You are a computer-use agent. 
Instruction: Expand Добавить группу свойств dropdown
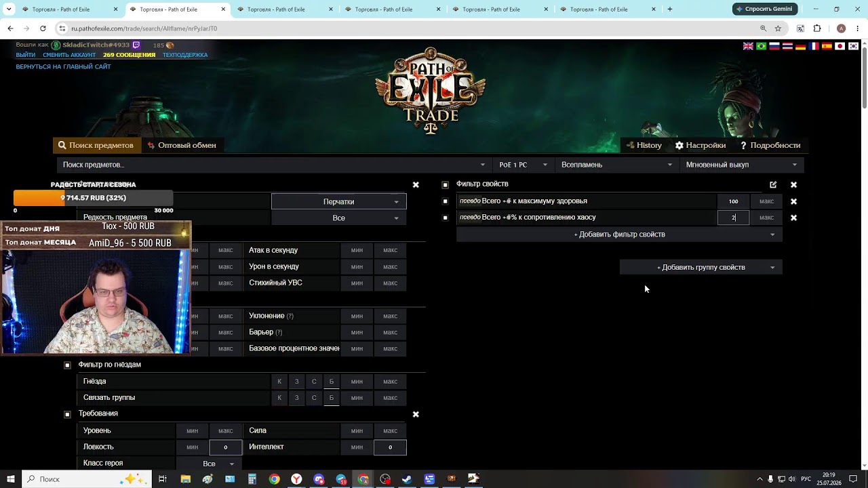click(x=701, y=267)
